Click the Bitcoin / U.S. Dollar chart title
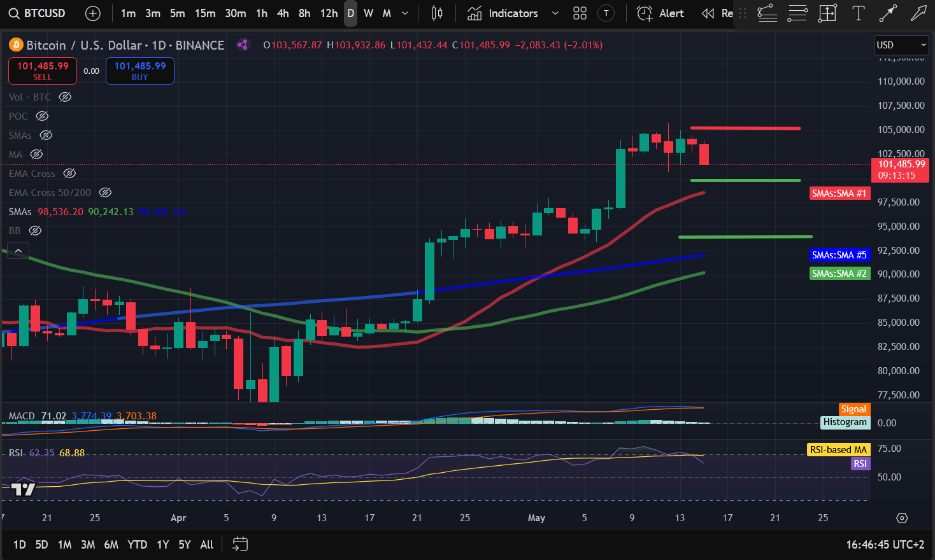The width and height of the screenshot is (935, 560). click(84, 45)
